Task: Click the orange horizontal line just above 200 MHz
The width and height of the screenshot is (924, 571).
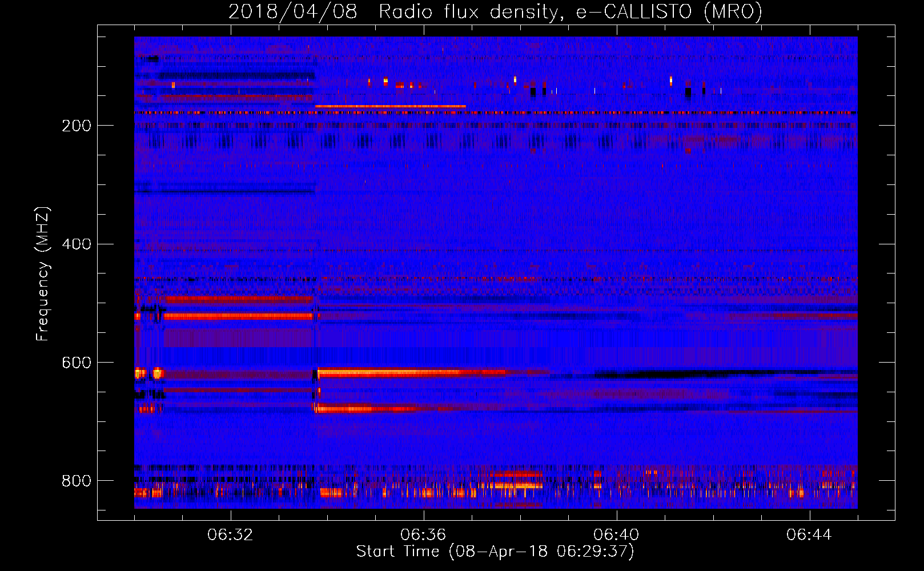Action: click(391, 106)
